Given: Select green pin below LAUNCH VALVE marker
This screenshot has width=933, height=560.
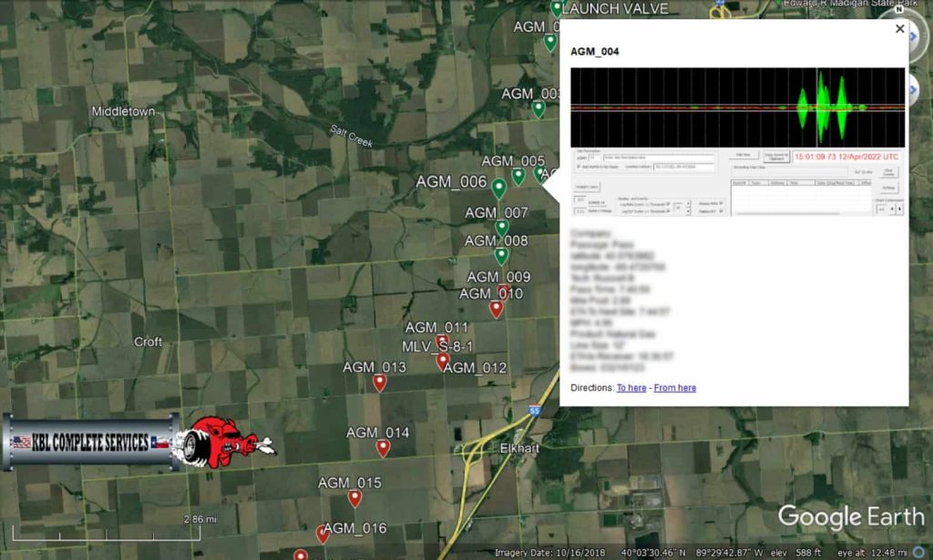Looking at the screenshot, I should coord(550,42).
